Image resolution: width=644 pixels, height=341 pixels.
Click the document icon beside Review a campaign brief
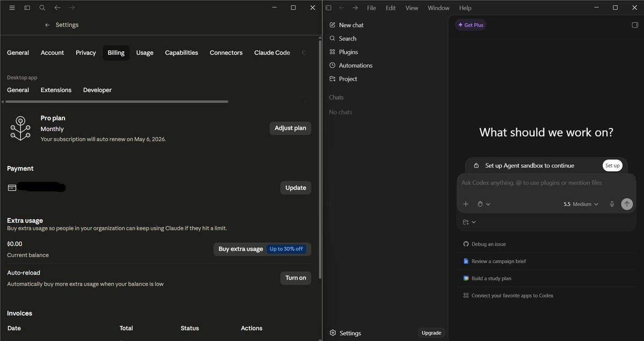(466, 261)
